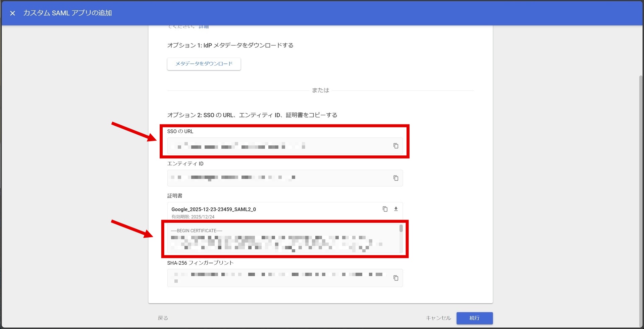Click the 証明書 label
644x329 pixels.
pos(175,196)
